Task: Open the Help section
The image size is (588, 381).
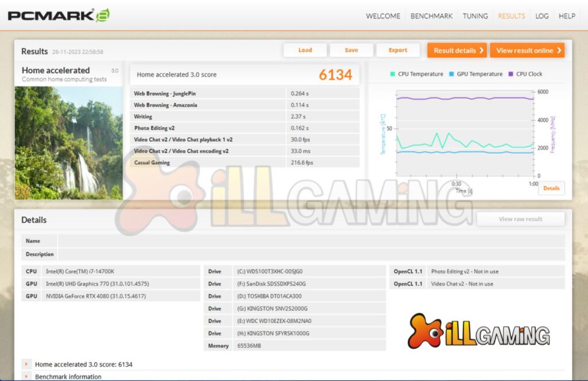Action: tap(567, 16)
